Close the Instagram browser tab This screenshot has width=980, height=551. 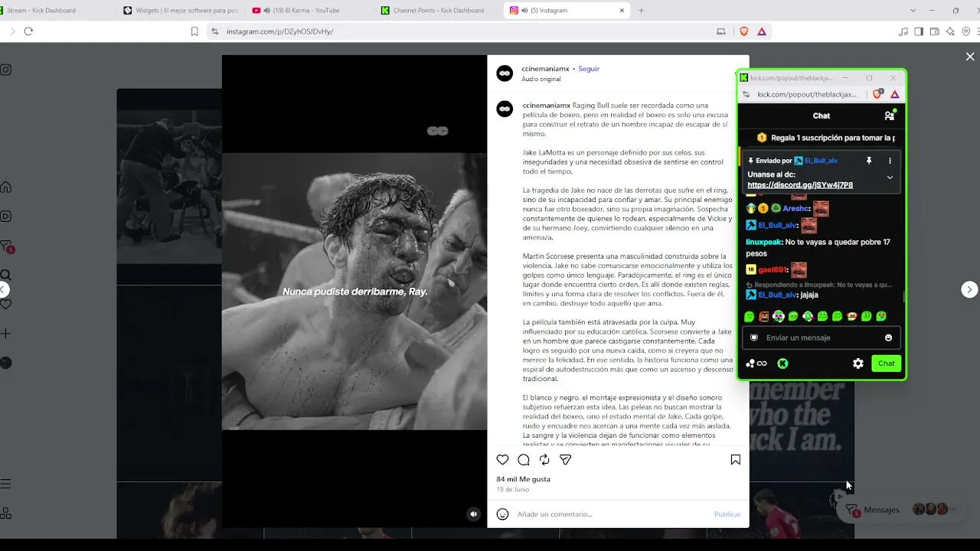point(622,11)
